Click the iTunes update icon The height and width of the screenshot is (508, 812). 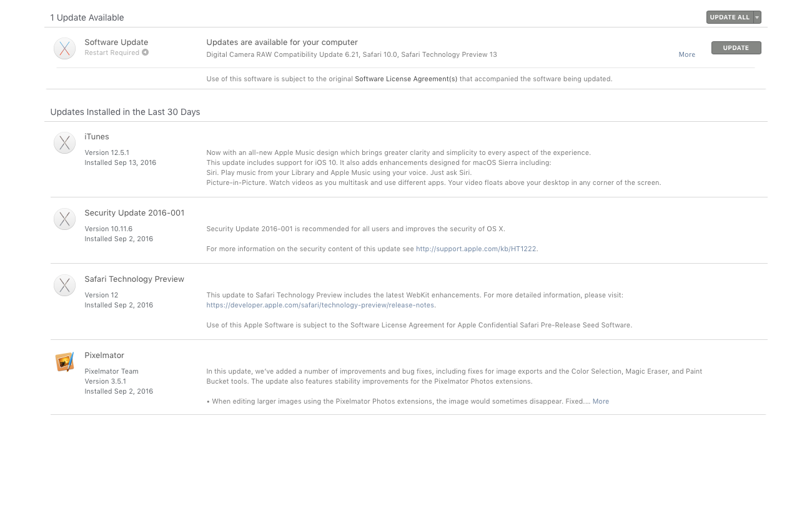pyautogui.click(x=64, y=143)
